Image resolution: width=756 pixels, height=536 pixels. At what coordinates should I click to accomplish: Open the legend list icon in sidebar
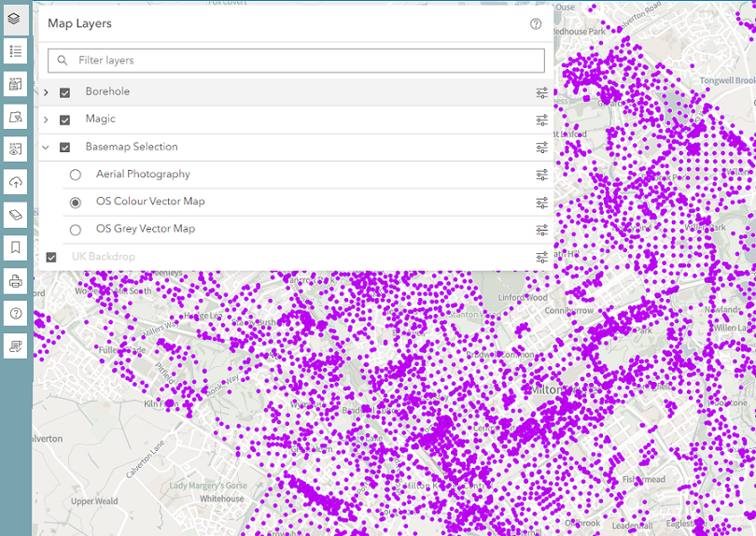(x=15, y=51)
